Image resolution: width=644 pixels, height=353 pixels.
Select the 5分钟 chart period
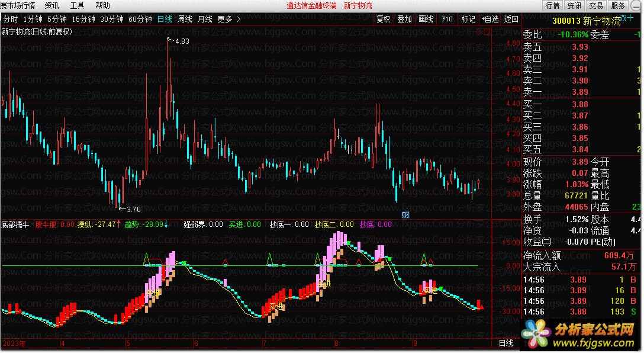pos(57,19)
